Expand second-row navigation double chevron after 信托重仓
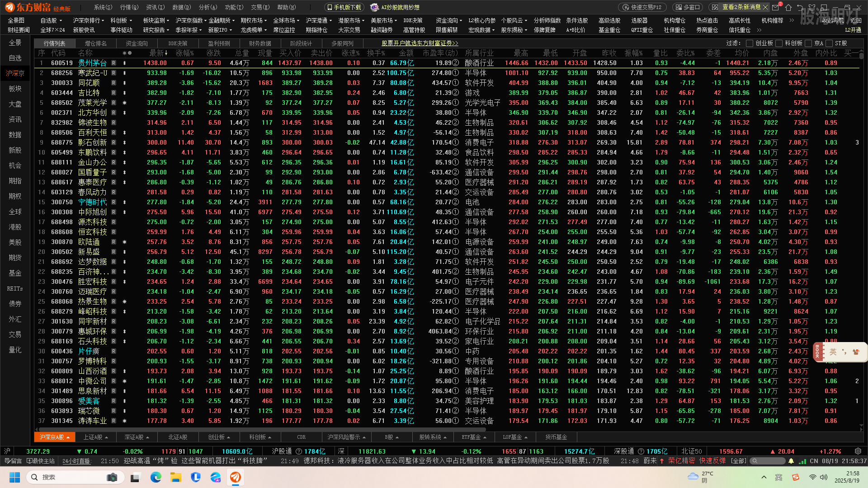Screen dimensions: 868x488 pyautogui.click(x=759, y=30)
